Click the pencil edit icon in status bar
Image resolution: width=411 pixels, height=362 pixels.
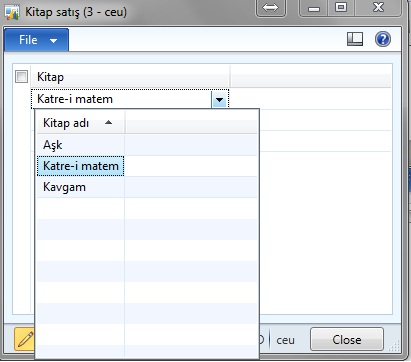click(x=25, y=339)
